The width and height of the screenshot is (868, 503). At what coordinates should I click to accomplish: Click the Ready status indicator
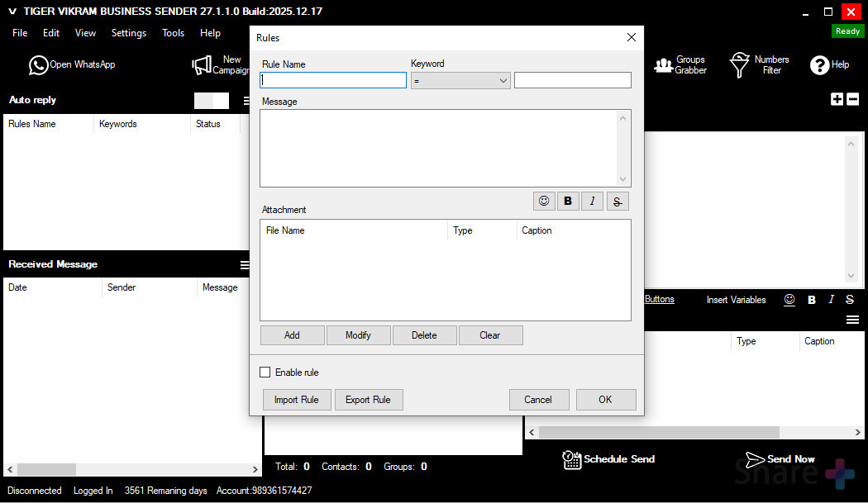[847, 31]
